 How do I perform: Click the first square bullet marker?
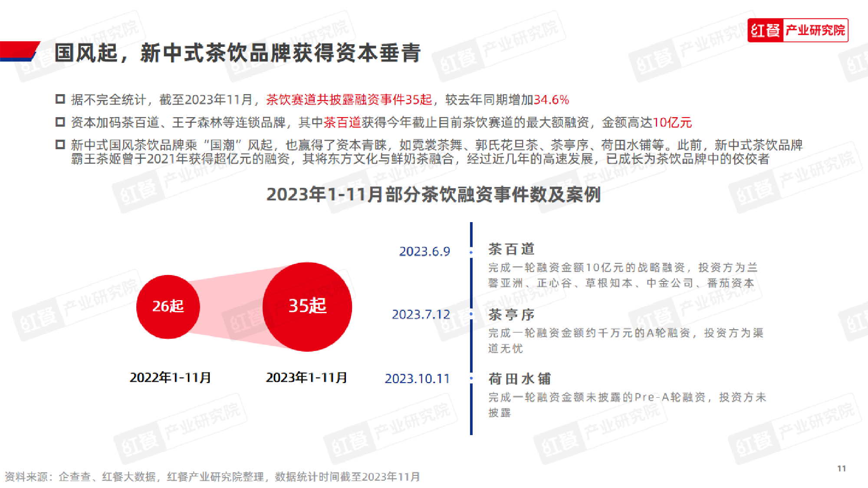coord(60,99)
